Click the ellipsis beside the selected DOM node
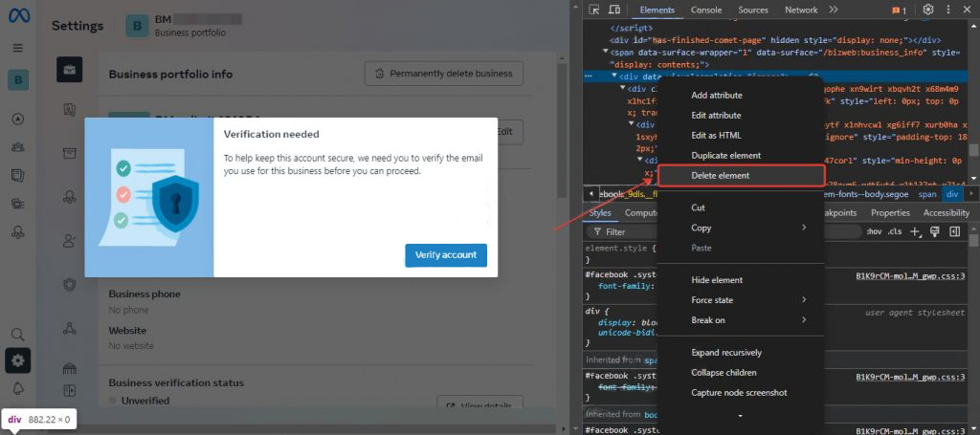The image size is (980, 435). coord(588,76)
